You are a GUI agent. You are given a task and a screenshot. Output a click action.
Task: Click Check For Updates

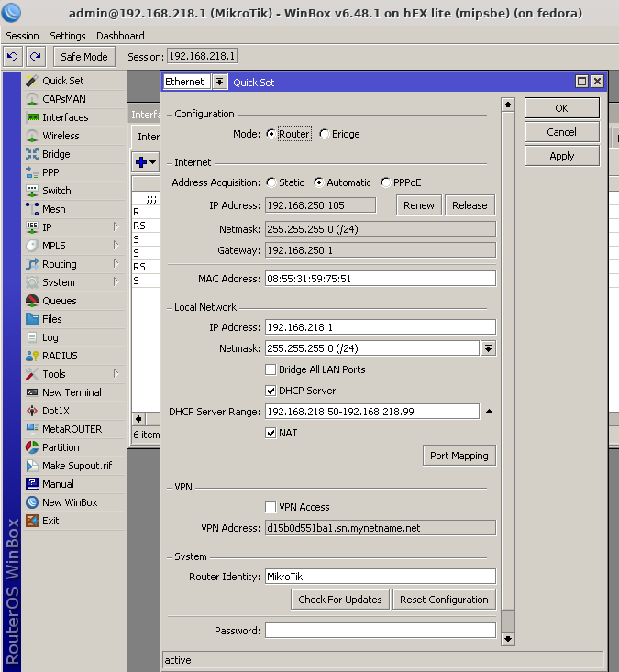pyautogui.click(x=340, y=600)
